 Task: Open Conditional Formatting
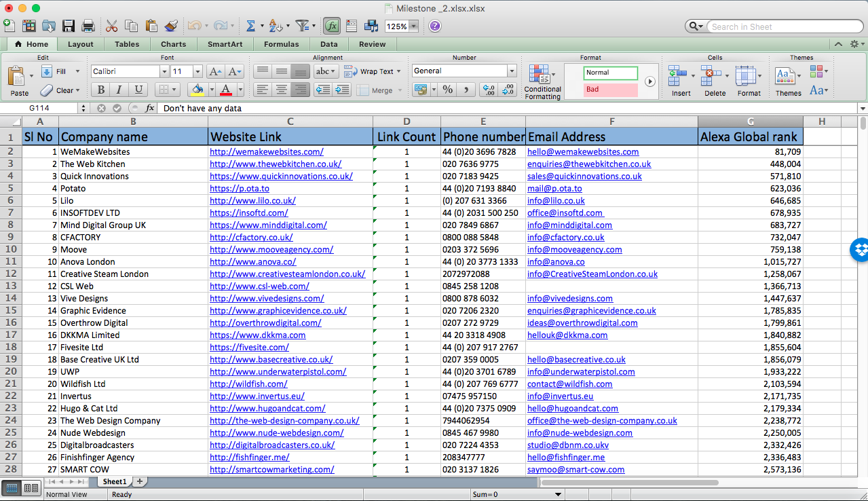pyautogui.click(x=543, y=82)
